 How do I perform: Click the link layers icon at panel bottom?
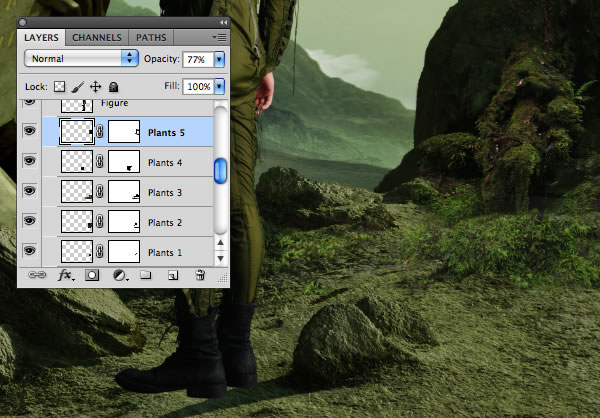38,275
